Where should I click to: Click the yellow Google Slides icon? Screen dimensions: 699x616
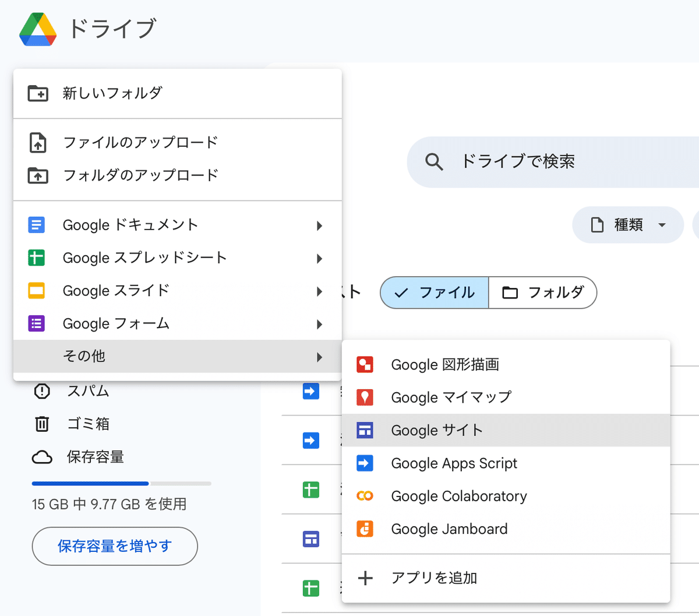[36, 290]
